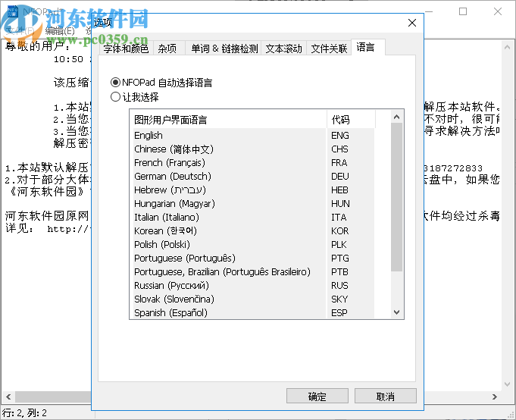Click the 图形用户界面语言 column header
The width and height of the screenshot is (516, 420).
click(x=228, y=119)
